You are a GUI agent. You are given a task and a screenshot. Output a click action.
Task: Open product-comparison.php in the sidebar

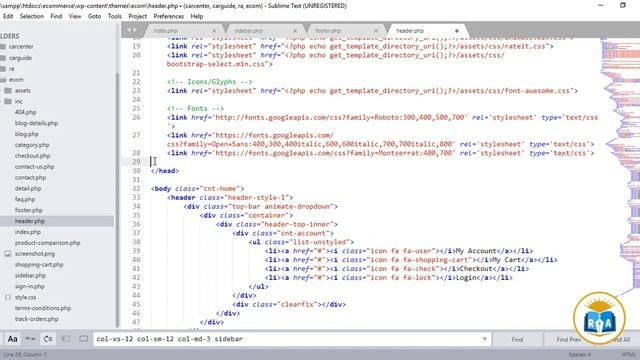tap(47, 243)
